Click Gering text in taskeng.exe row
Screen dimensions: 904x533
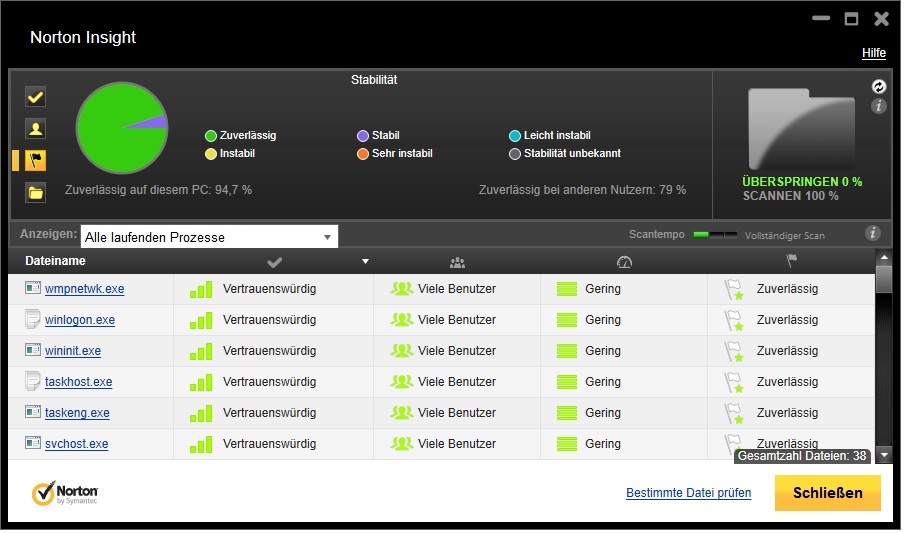[x=604, y=414]
